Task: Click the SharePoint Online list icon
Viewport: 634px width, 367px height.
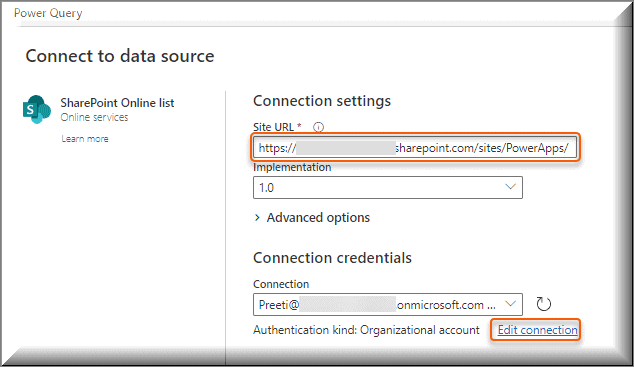Action: point(37,110)
